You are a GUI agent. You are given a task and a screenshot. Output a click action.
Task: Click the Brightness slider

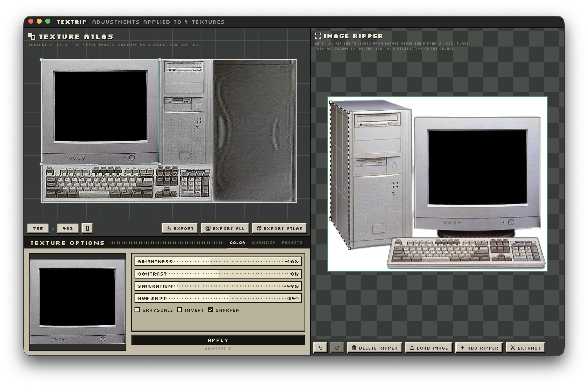(218, 261)
